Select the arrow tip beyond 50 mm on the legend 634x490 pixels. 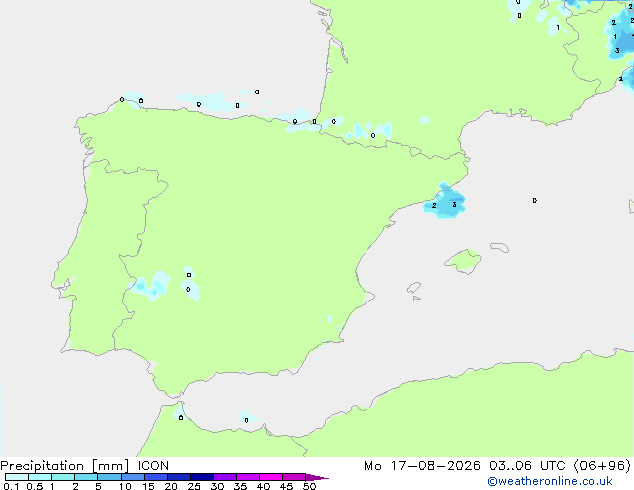tap(317, 477)
